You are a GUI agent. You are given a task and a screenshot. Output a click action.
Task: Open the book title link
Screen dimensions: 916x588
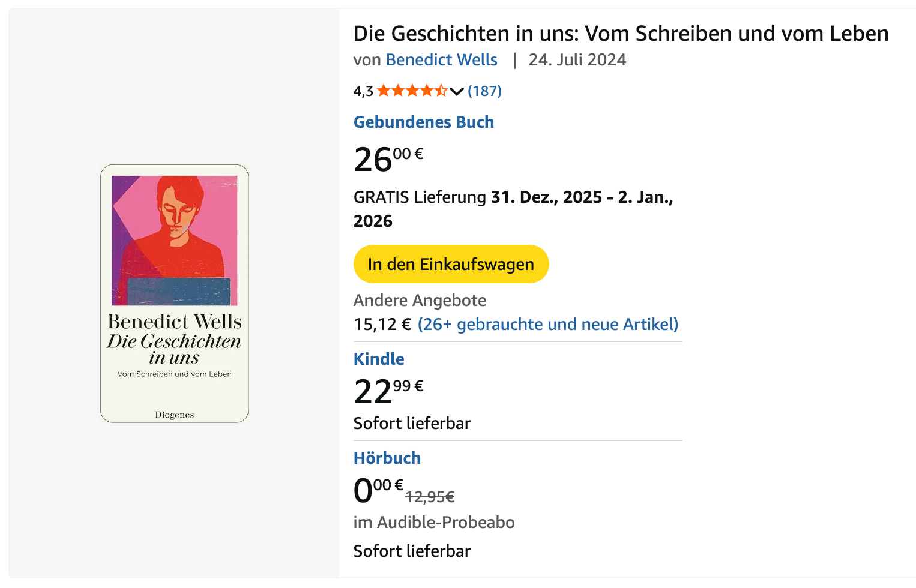[x=621, y=34]
